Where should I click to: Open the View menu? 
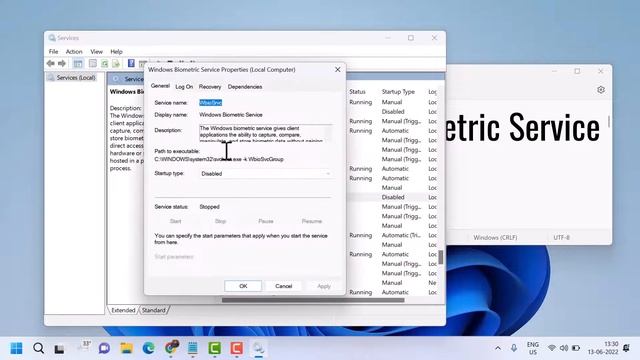point(96,52)
